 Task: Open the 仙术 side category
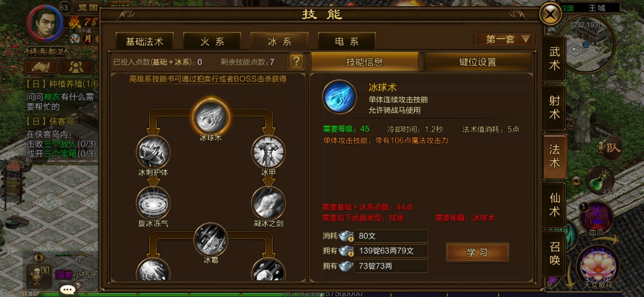click(555, 205)
